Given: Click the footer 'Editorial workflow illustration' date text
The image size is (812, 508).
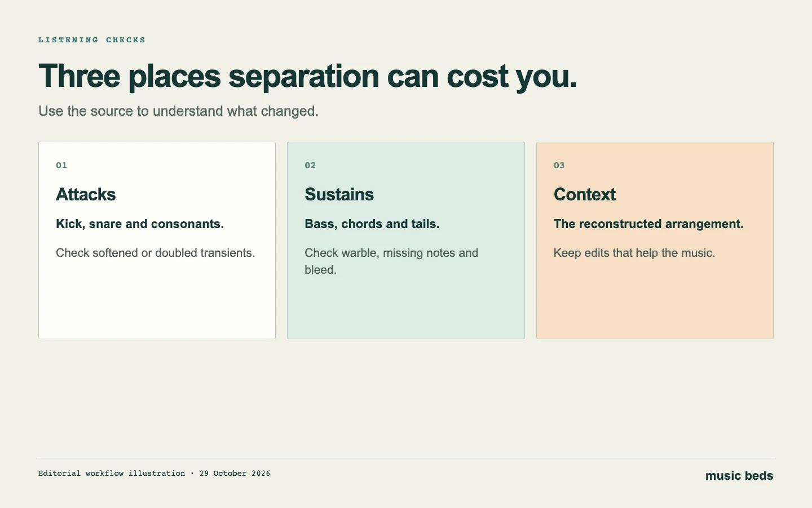Looking at the screenshot, I should (x=154, y=474).
